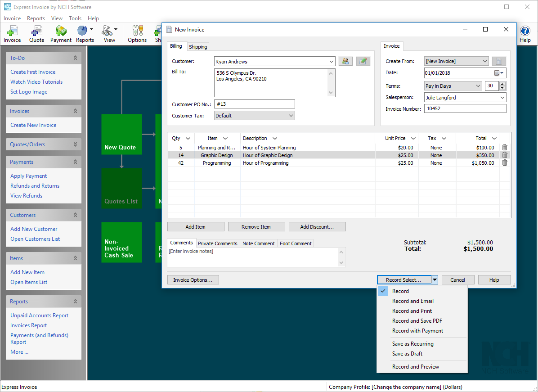Open the Watch Video Tutorials link
Image resolution: width=538 pixels, height=392 pixels.
click(36, 81)
